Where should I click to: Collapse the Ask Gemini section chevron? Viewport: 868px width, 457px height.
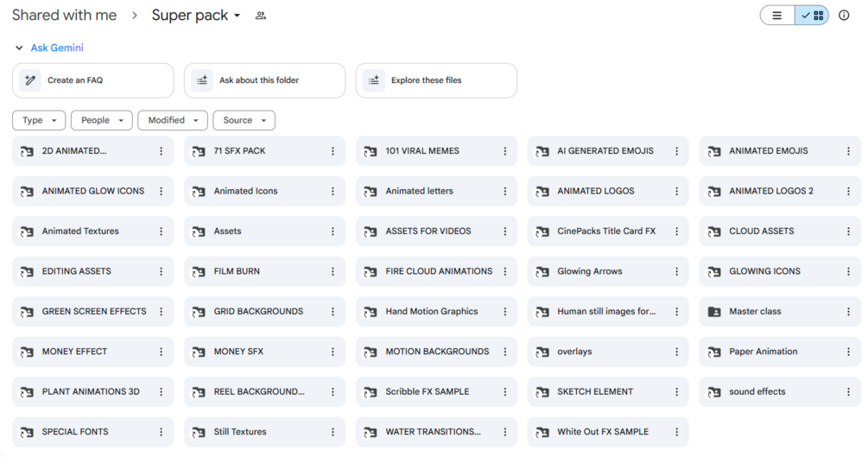(19, 48)
